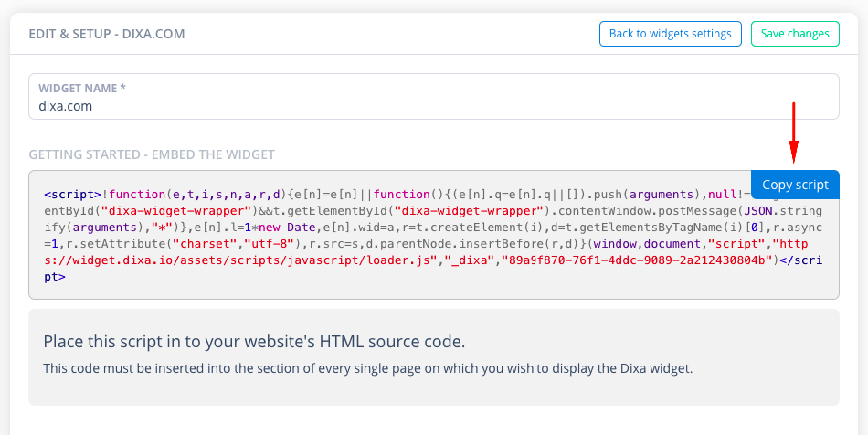Click the 'Getting started - Embed the widget' label
Screen dimensions: 868x435
tap(152, 154)
